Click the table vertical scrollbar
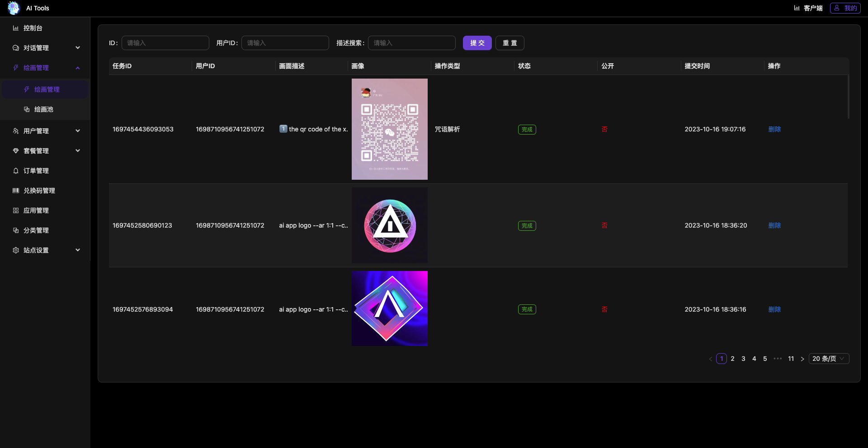Image resolution: width=868 pixels, height=448 pixels. (848, 97)
